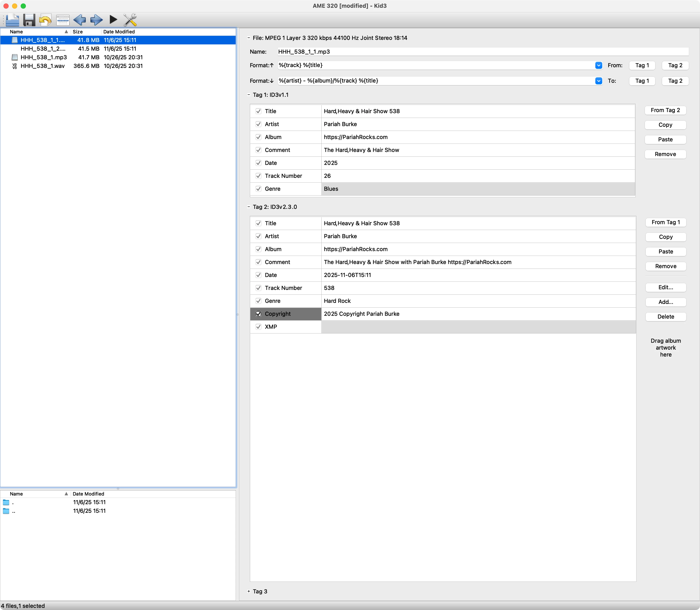Click the Open folder toolbar icon
This screenshot has width=700, height=610.
(x=12, y=20)
